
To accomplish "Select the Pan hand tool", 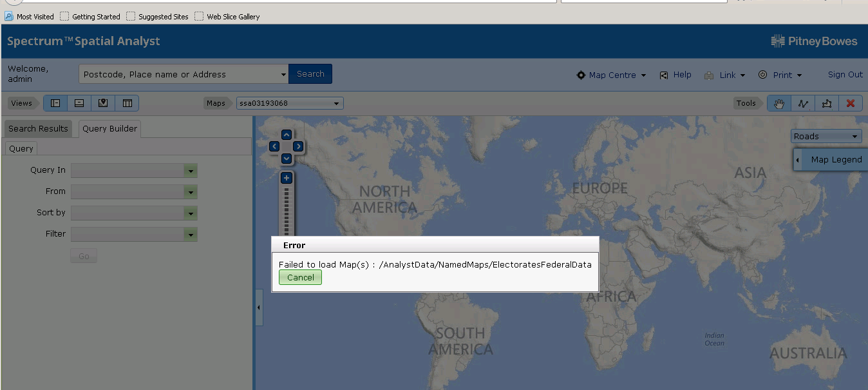I will [x=778, y=103].
